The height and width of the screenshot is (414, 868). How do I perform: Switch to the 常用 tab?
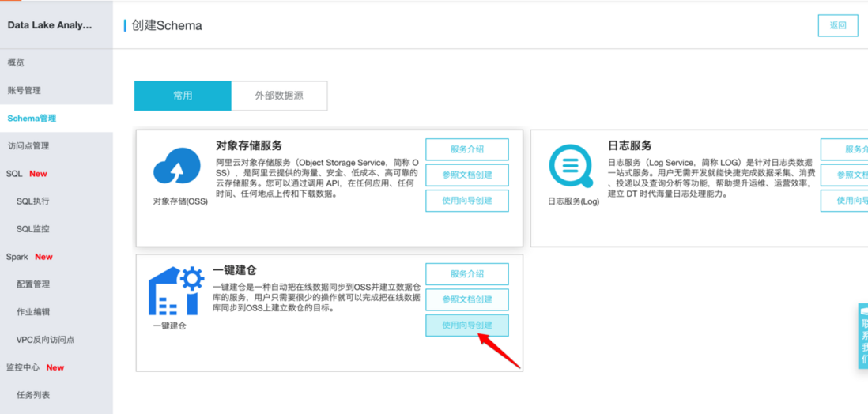coord(183,96)
